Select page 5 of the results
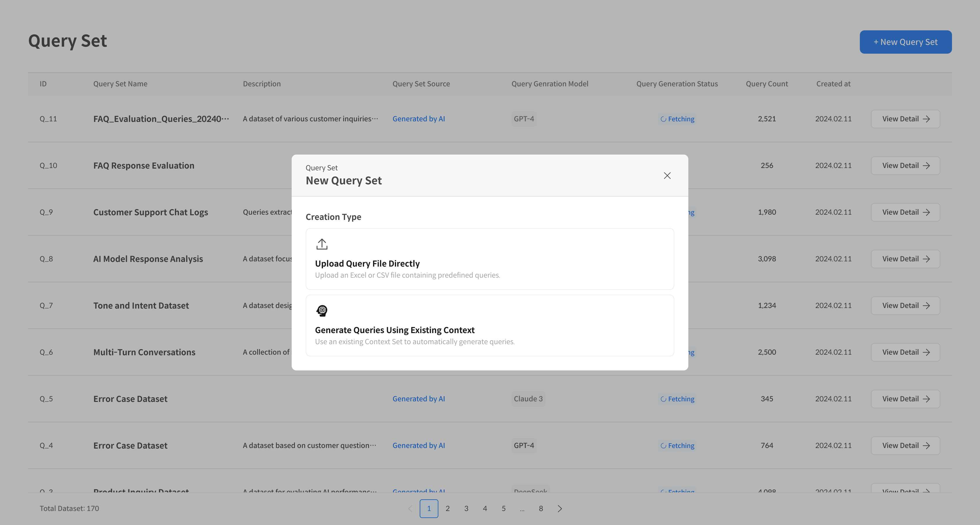This screenshot has width=980, height=525. [503, 509]
